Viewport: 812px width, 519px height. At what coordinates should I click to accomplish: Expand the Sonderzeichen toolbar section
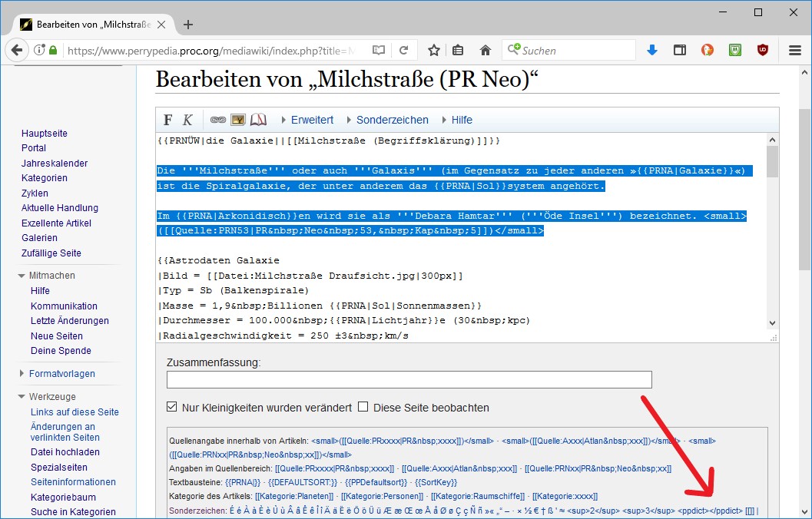386,120
